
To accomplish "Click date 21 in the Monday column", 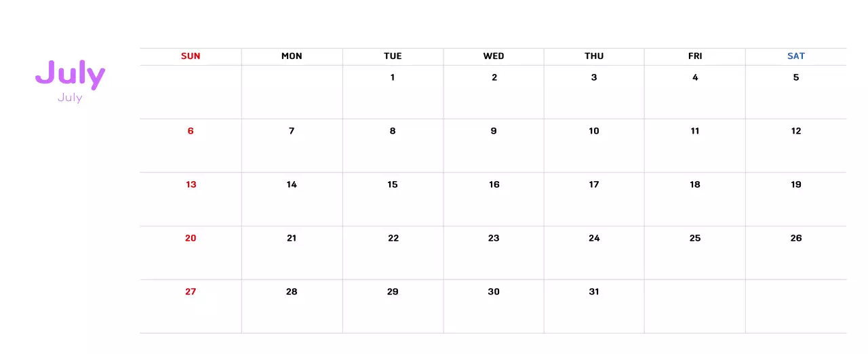I will [292, 238].
